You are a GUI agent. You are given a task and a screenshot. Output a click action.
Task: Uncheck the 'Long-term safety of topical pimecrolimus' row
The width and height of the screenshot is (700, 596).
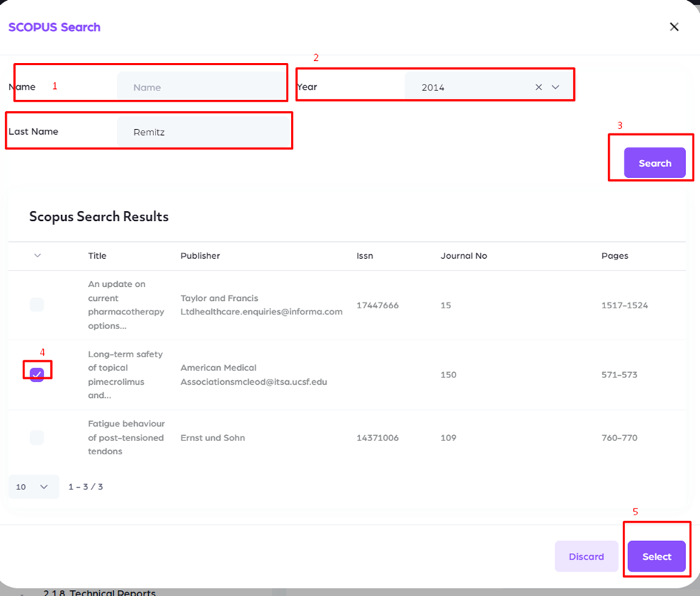37,374
